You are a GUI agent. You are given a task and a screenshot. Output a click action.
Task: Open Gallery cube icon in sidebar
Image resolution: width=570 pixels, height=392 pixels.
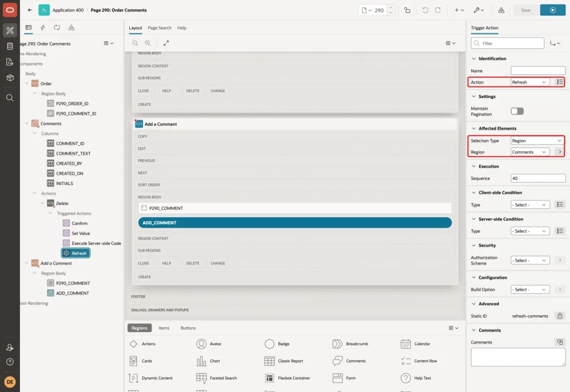pyautogui.click(x=10, y=78)
